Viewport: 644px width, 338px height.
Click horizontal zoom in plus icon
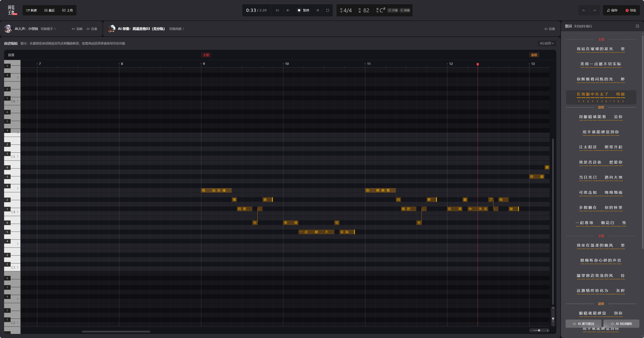(547, 330)
